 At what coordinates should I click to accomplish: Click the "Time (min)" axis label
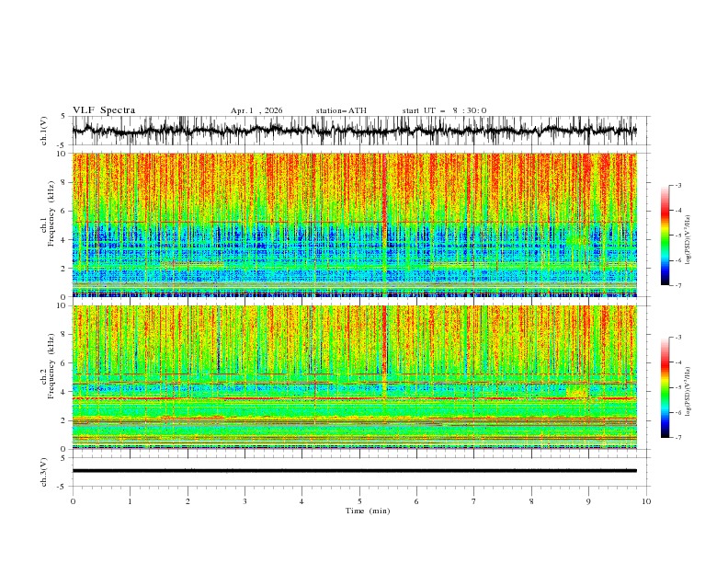coord(368,511)
